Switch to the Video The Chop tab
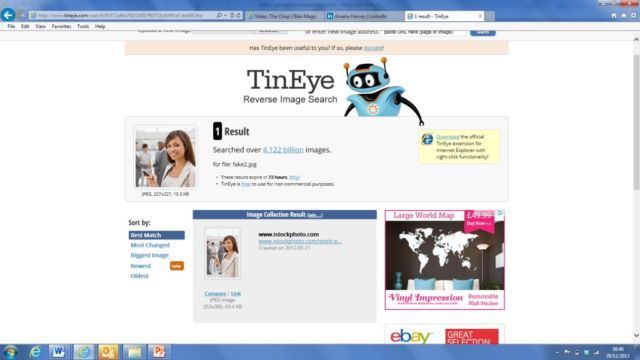 284,16
